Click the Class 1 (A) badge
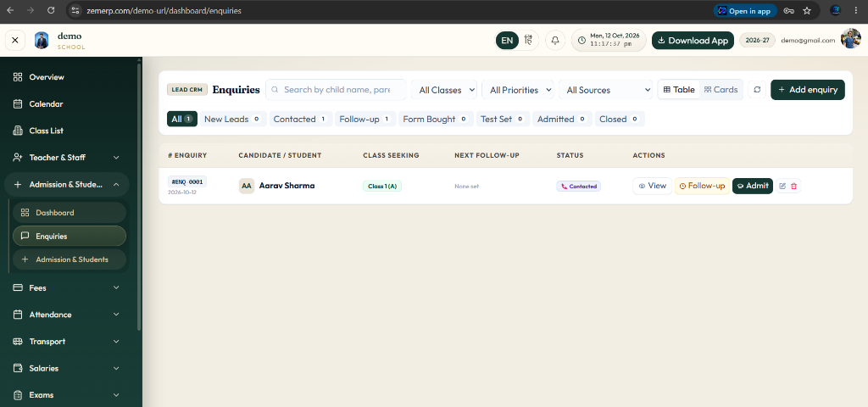The image size is (868, 407). coord(382,186)
